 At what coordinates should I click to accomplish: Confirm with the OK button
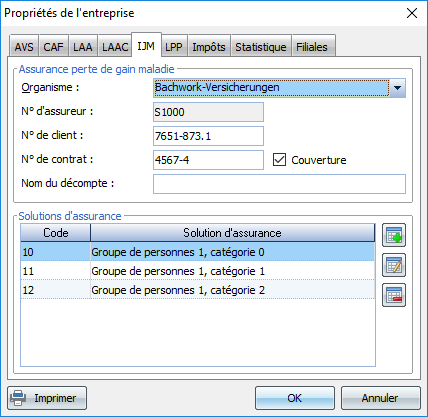point(295,398)
